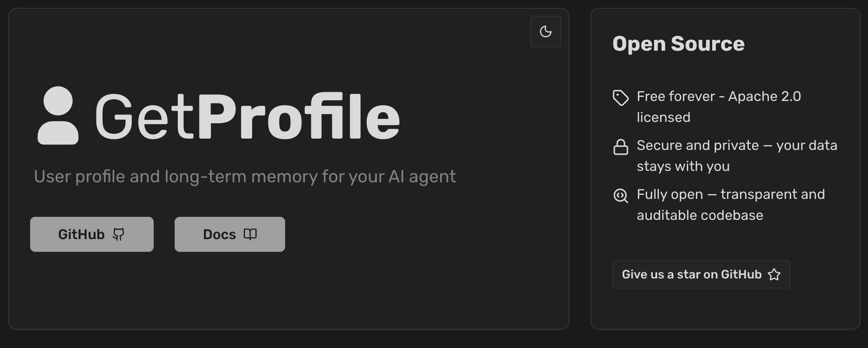Click the Fully open codebase bullet text
The width and height of the screenshot is (868, 348).
tap(731, 204)
